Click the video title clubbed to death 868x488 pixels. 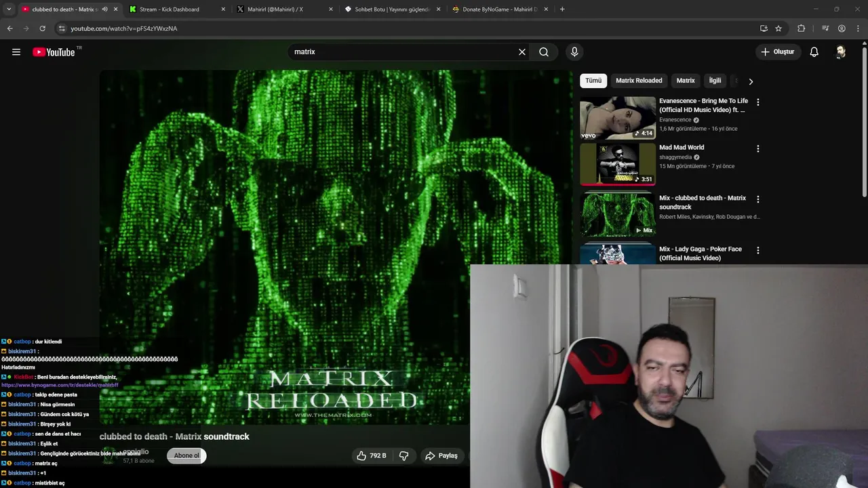pos(174,436)
